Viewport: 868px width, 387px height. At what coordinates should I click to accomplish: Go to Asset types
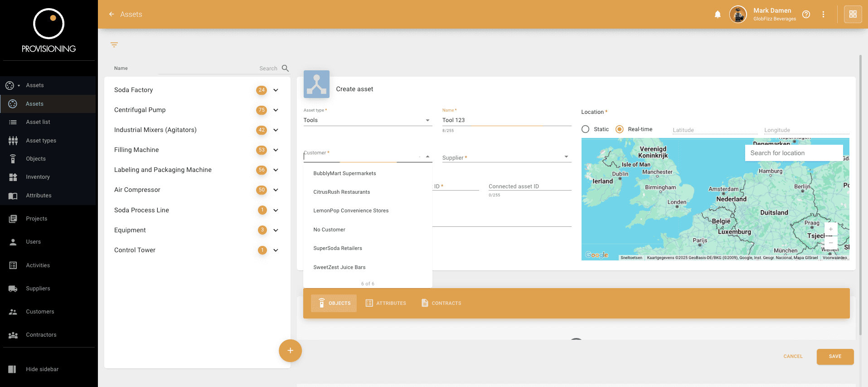pyautogui.click(x=48, y=141)
